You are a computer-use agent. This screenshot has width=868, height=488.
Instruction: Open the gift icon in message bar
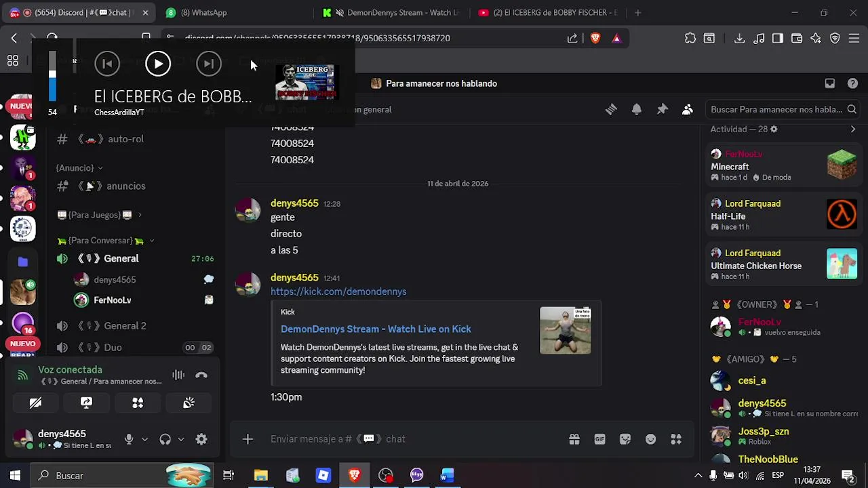pyautogui.click(x=574, y=439)
